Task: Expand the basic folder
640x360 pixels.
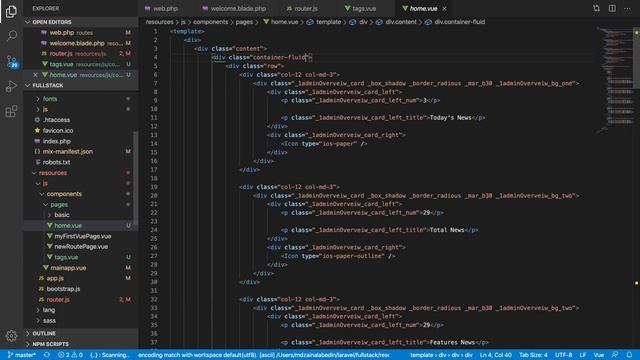Action: pyautogui.click(x=82, y=215)
